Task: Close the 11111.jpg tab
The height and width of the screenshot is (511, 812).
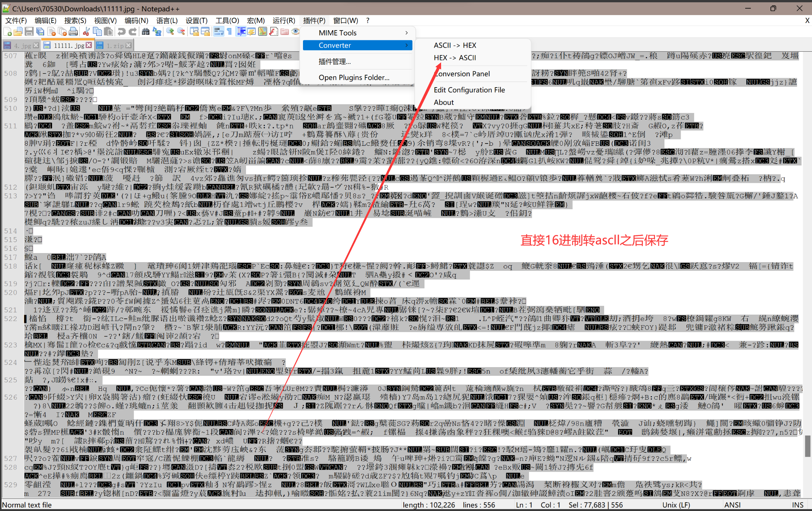Action: click(x=89, y=45)
